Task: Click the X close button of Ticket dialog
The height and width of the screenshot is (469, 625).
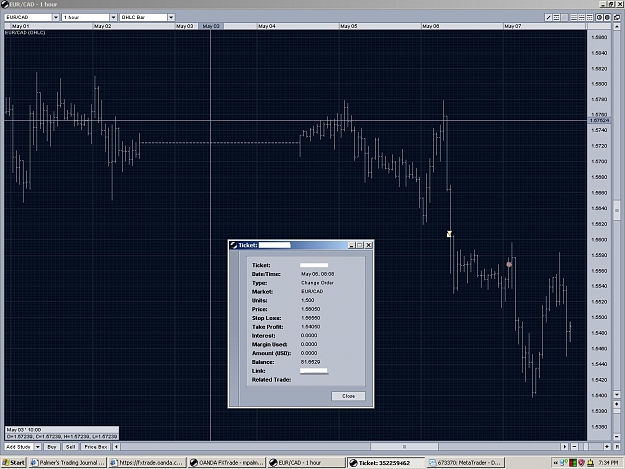Action: (x=369, y=245)
